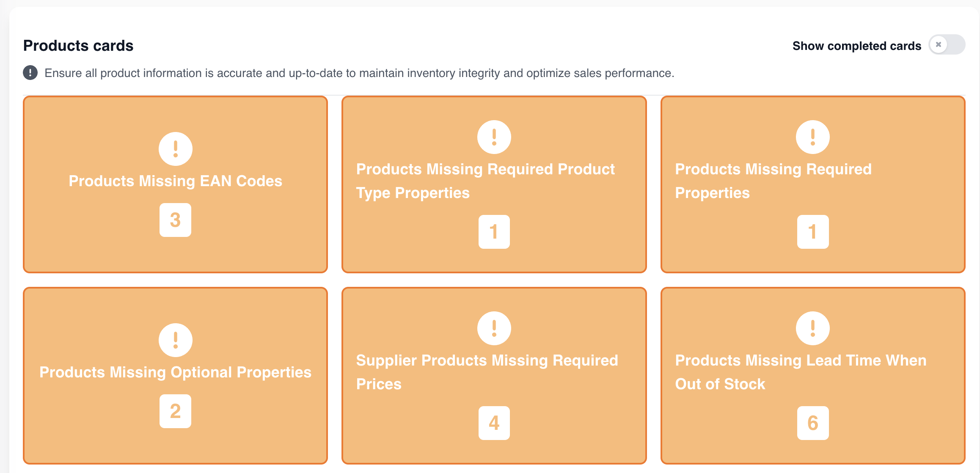Click count badge 1 on Product Type Properties card

coord(494,232)
